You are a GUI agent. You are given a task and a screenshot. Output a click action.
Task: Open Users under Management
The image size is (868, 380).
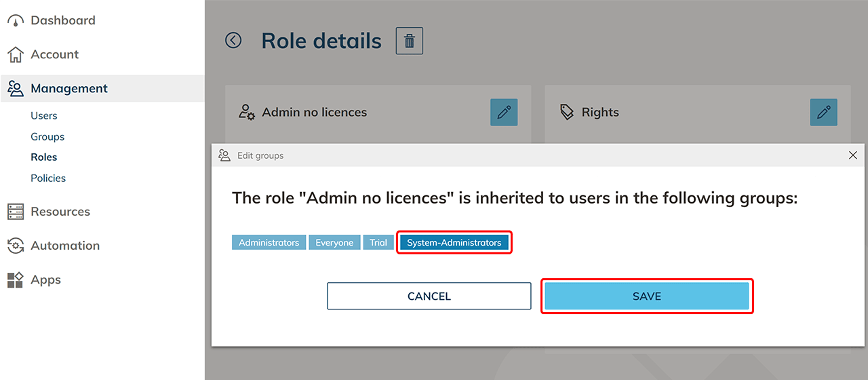pos(44,116)
